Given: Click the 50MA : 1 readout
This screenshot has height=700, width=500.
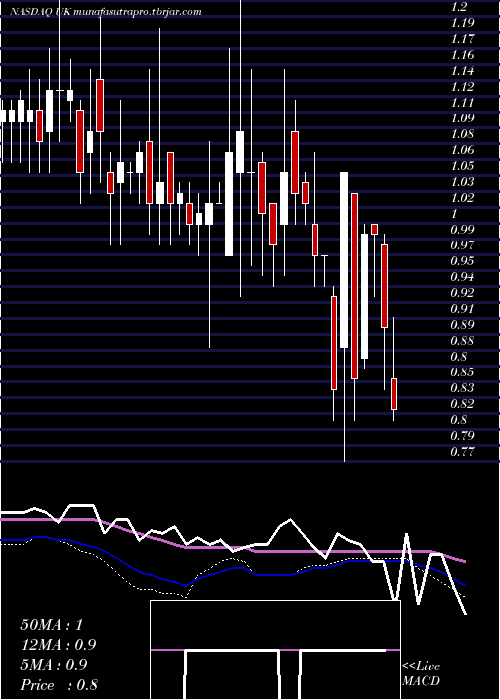Looking at the screenshot, I should (x=51, y=625).
